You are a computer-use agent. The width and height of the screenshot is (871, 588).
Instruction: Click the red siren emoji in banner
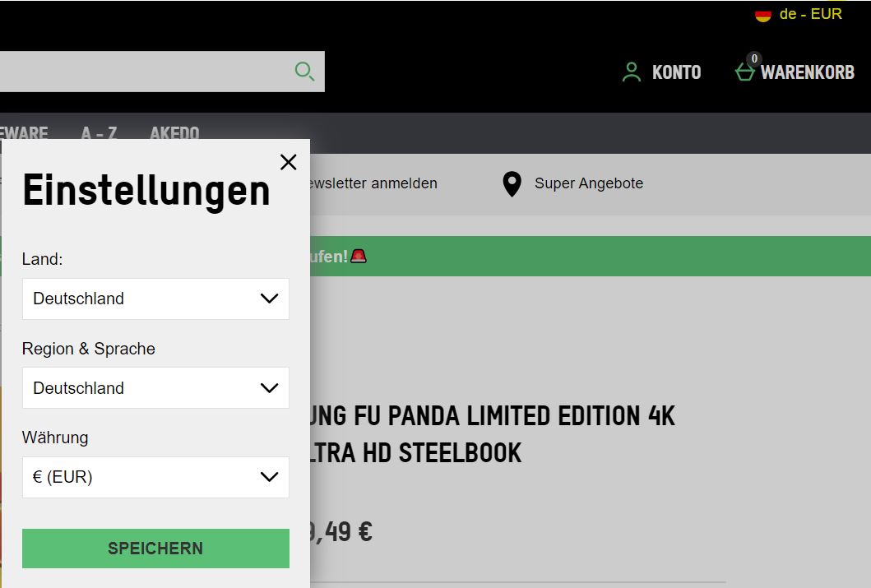tap(359, 256)
